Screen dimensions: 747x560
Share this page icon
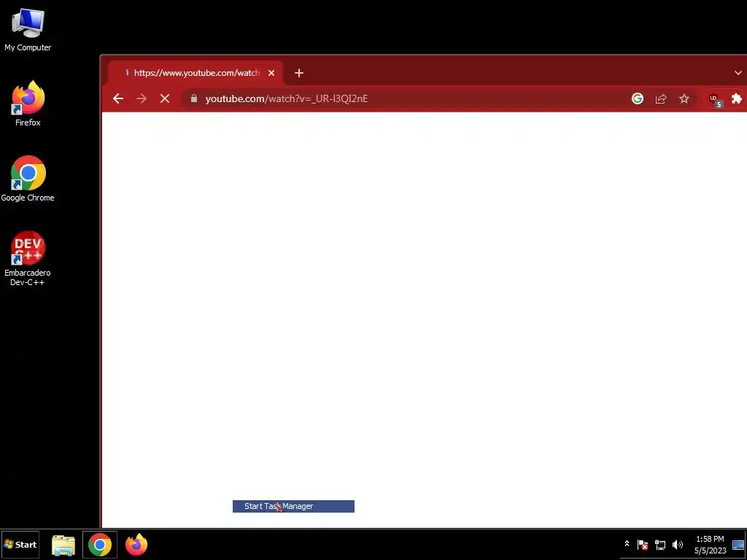point(661,98)
